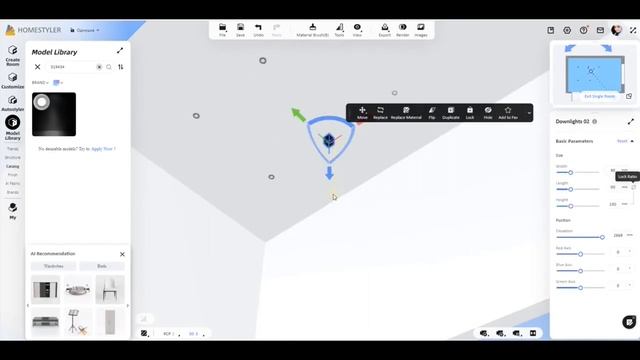This screenshot has width=640, height=360.
Task: Select second tab in AI Recommendation
Action: [102, 266]
